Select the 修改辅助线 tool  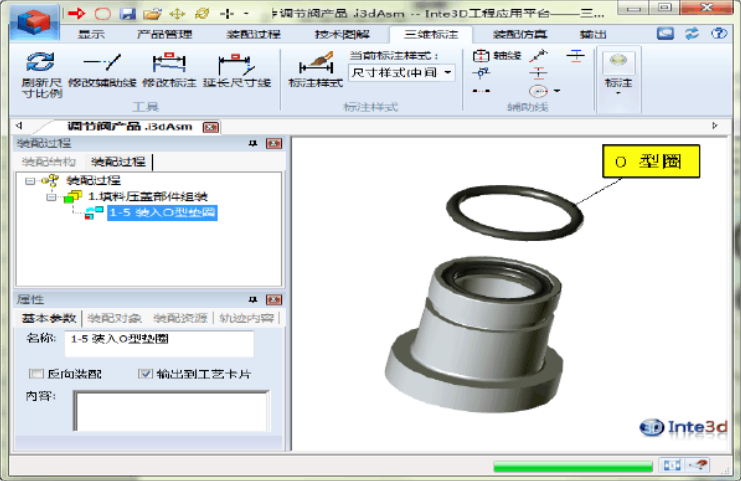point(102,62)
